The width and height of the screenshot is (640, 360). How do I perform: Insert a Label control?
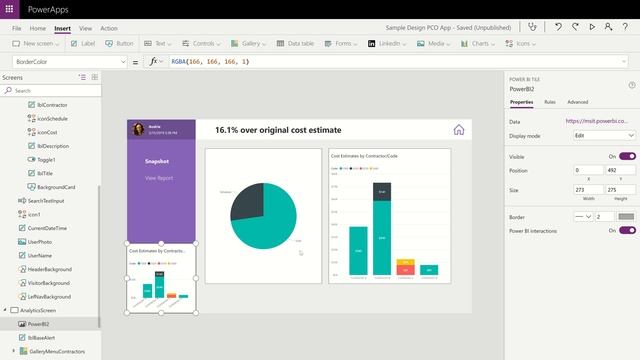[x=82, y=44]
